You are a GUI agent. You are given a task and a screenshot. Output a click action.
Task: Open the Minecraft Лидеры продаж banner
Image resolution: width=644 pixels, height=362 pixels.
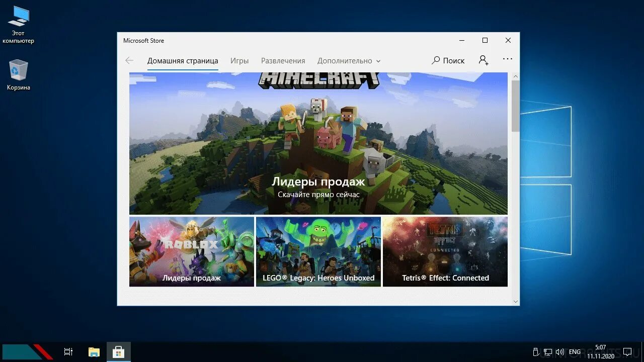click(318, 143)
